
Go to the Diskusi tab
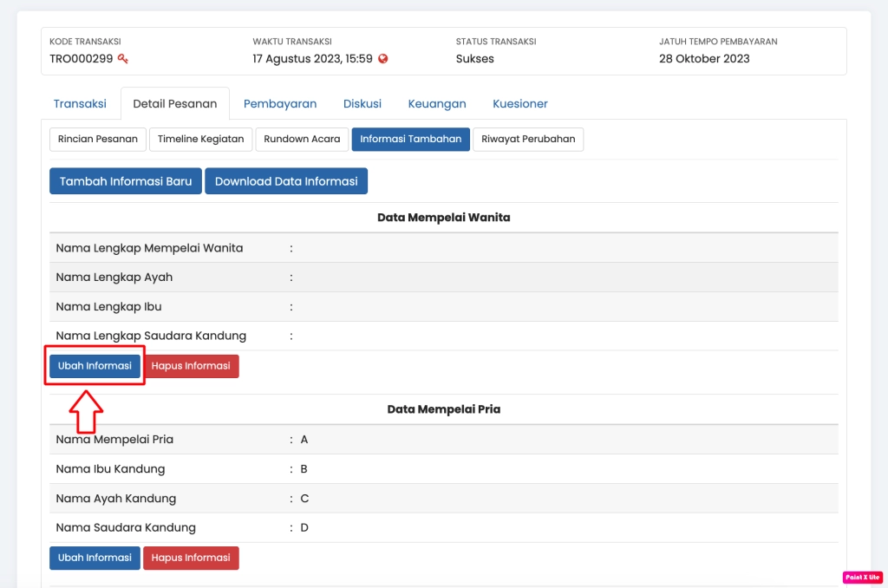point(362,103)
